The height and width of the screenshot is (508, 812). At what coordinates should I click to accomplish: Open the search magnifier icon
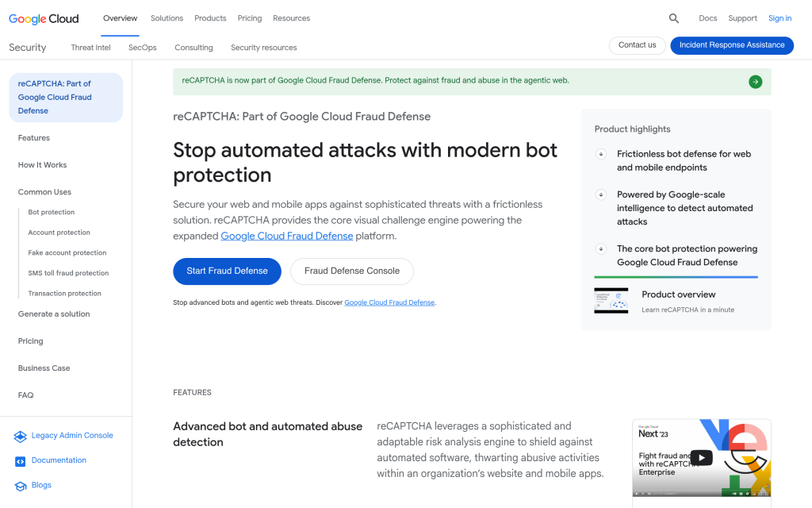tap(673, 19)
